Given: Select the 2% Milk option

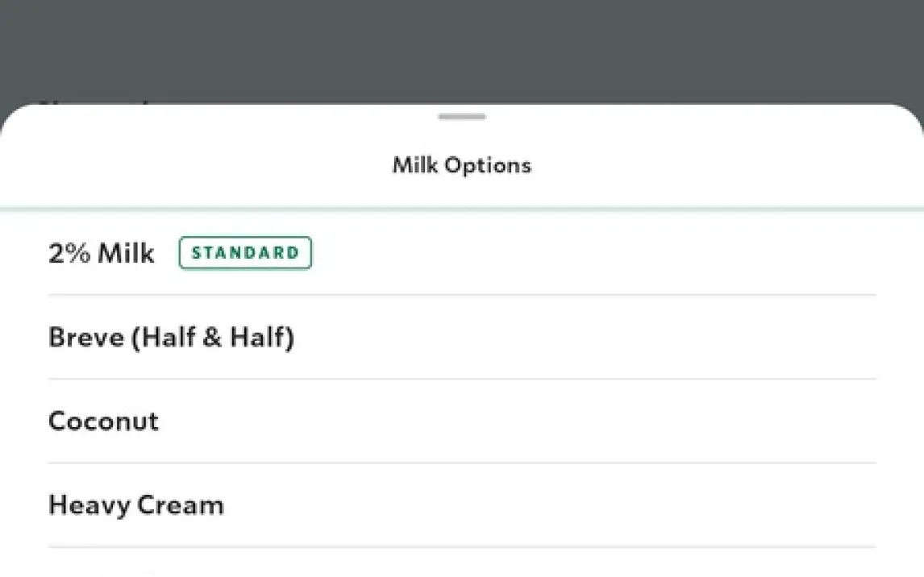Looking at the screenshot, I should pyautogui.click(x=102, y=253).
